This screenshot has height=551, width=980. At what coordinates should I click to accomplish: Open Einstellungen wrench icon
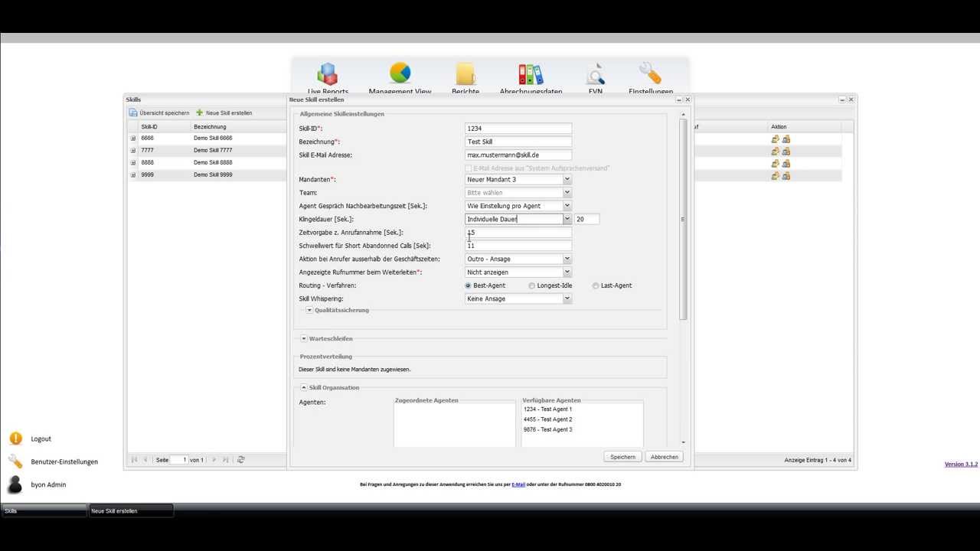point(650,73)
